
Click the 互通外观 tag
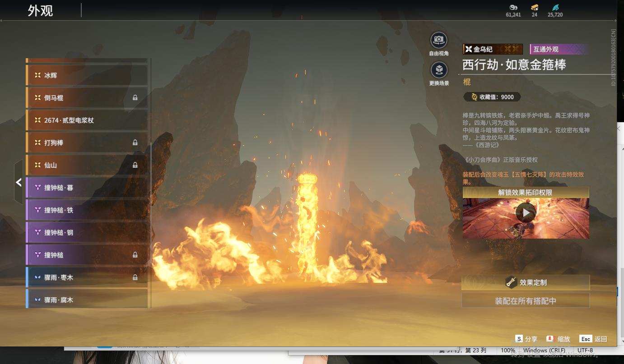pyautogui.click(x=559, y=49)
